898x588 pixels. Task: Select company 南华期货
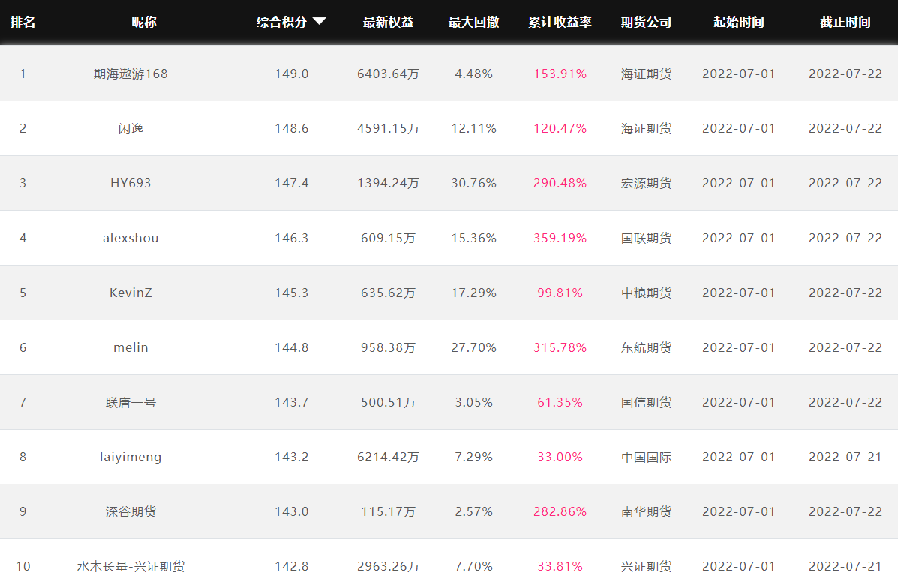[647, 511]
